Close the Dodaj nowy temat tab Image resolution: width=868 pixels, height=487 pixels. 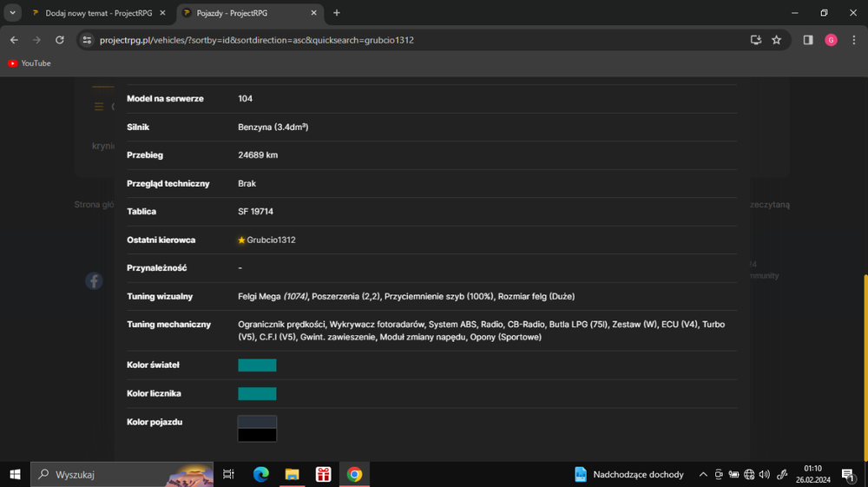(x=162, y=13)
